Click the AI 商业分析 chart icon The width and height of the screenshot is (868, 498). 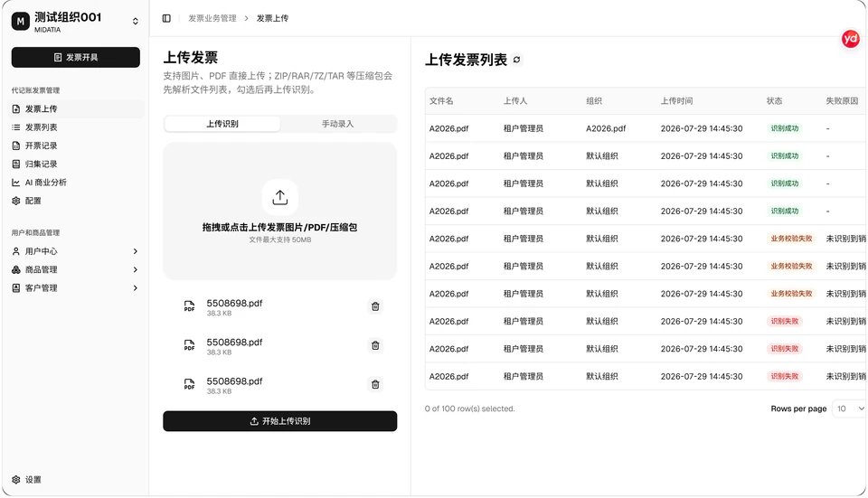pos(16,183)
